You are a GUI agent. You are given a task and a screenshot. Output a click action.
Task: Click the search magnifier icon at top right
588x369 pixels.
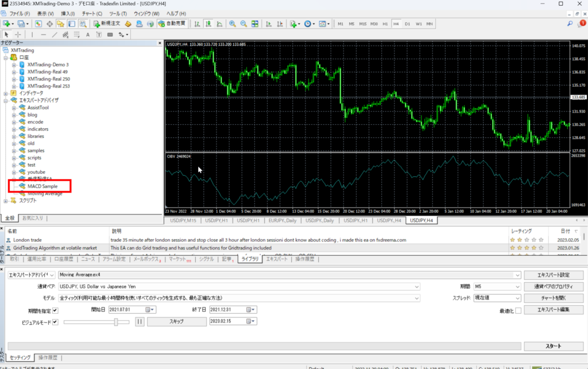[x=570, y=24]
